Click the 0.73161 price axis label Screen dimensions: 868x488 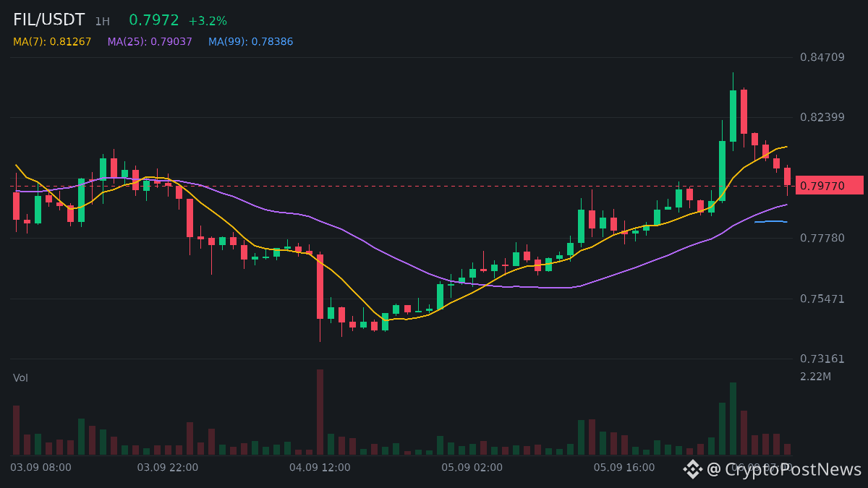click(x=822, y=359)
